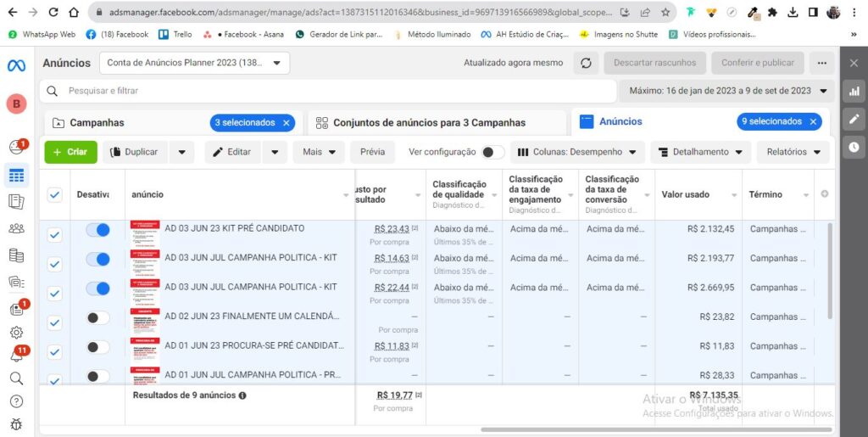Open the charts panel icon in right sidebar
868x437 pixels.
(854, 91)
